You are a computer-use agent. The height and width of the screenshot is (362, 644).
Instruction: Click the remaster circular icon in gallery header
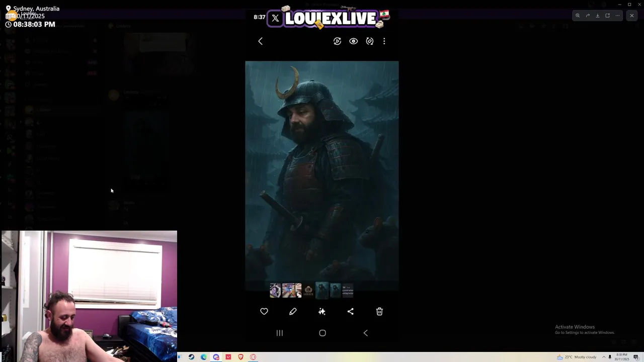370,41
